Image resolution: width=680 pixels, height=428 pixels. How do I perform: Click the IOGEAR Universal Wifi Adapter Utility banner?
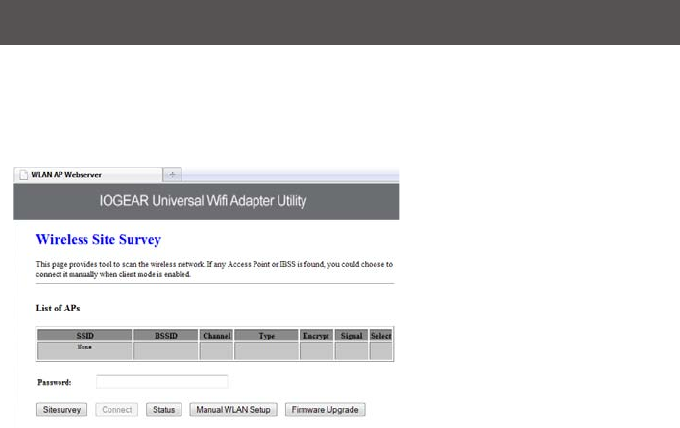(206, 201)
